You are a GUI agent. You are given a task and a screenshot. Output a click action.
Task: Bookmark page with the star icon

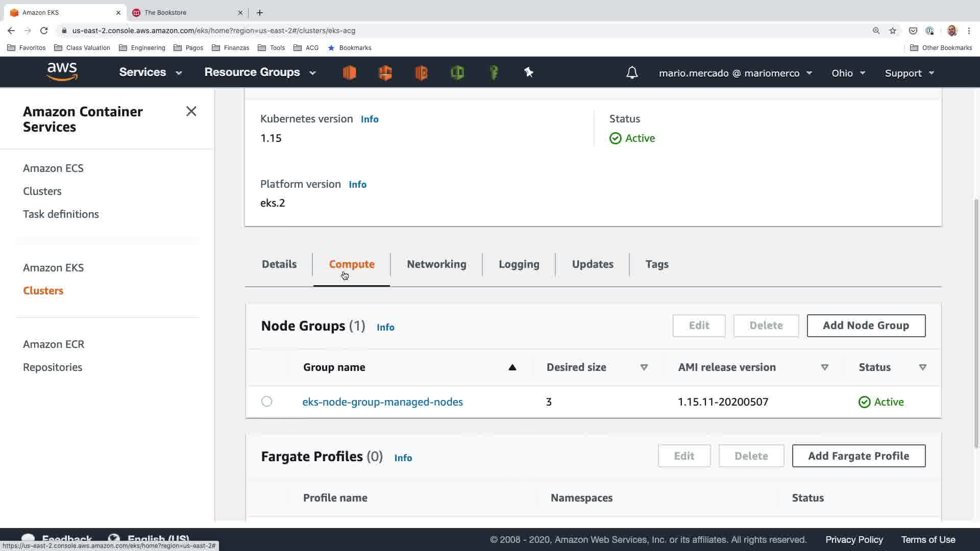coord(893,31)
